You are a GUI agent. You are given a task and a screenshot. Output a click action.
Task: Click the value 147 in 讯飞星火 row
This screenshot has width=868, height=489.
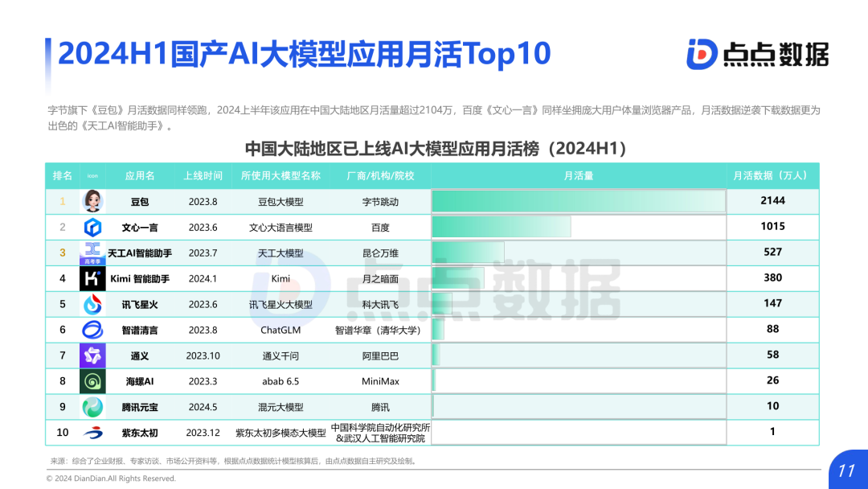click(773, 303)
